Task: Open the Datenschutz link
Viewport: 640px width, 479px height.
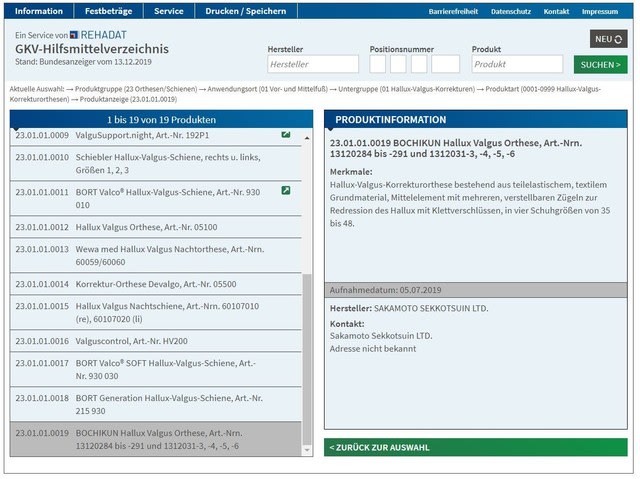Action: coord(511,11)
